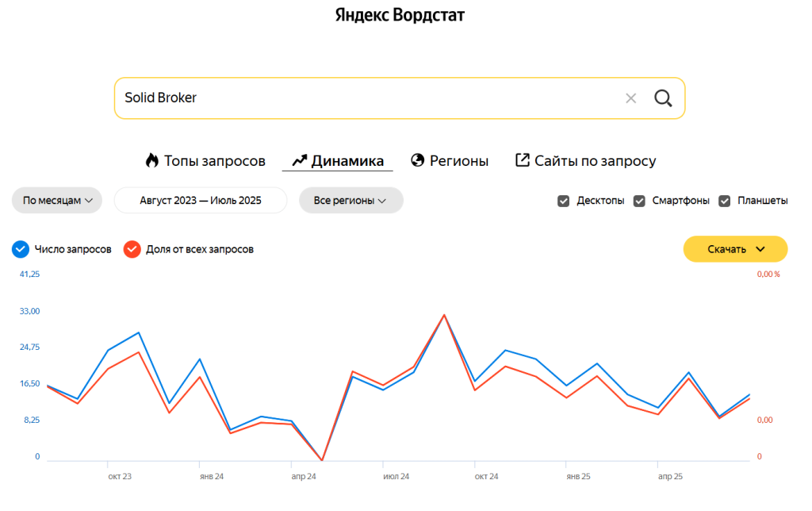This screenshot has width=812, height=511.
Task: Uncheck the Десктопы checkbox
Action: tap(564, 201)
